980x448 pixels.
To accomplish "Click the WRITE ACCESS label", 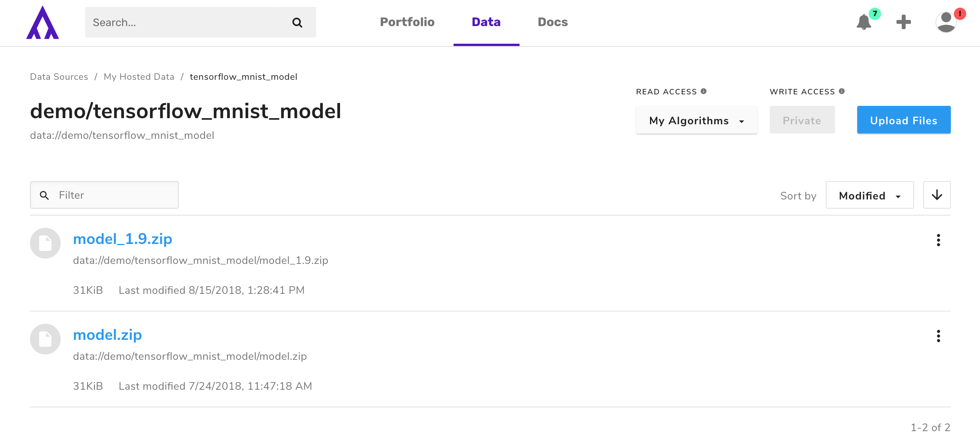I will pos(802,92).
